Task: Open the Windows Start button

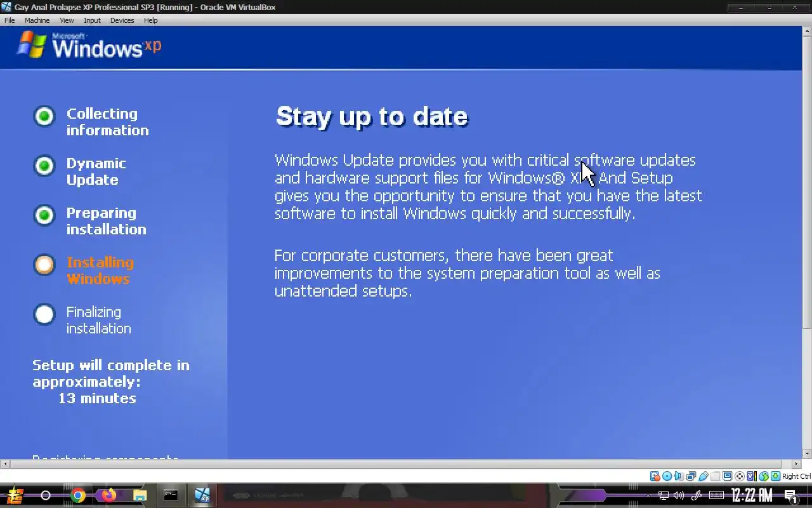Action: (15, 495)
